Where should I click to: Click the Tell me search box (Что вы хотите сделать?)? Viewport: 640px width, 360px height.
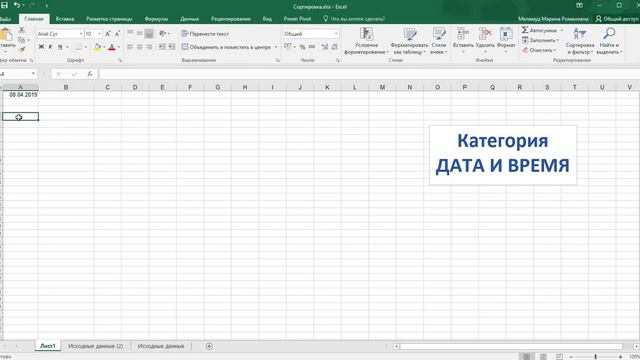click(x=354, y=19)
